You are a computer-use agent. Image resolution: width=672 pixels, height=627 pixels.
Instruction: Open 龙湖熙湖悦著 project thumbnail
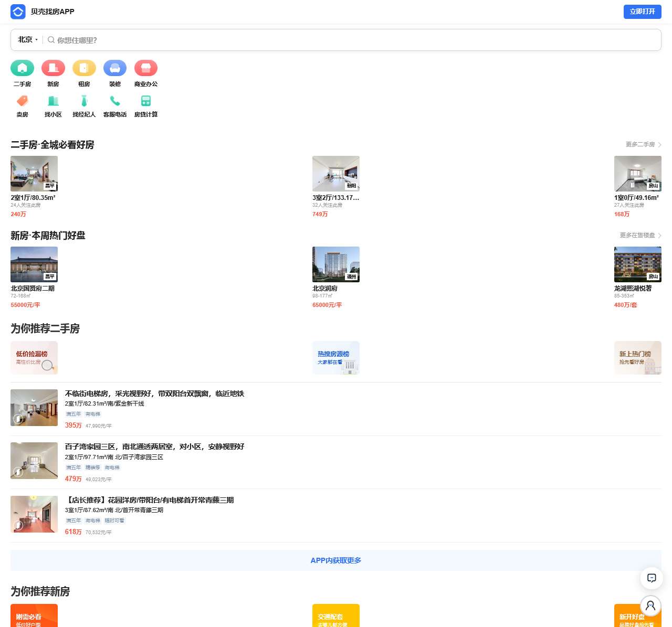pos(638,264)
